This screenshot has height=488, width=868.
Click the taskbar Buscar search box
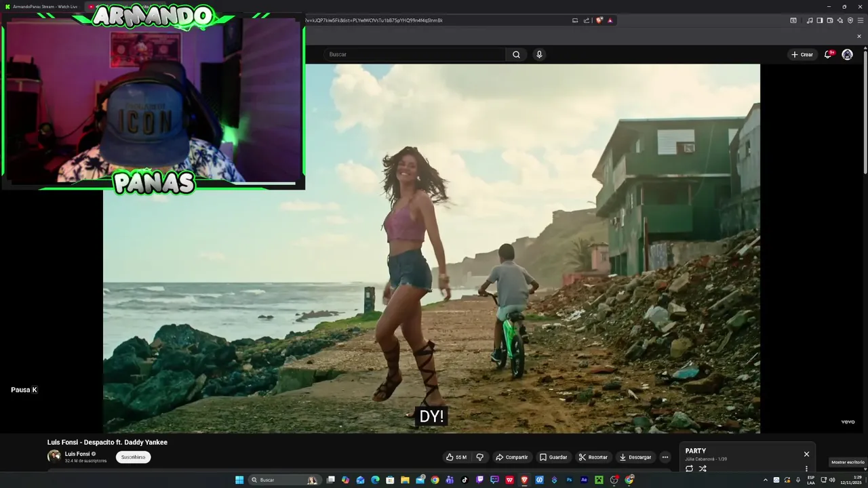coord(285,480)
